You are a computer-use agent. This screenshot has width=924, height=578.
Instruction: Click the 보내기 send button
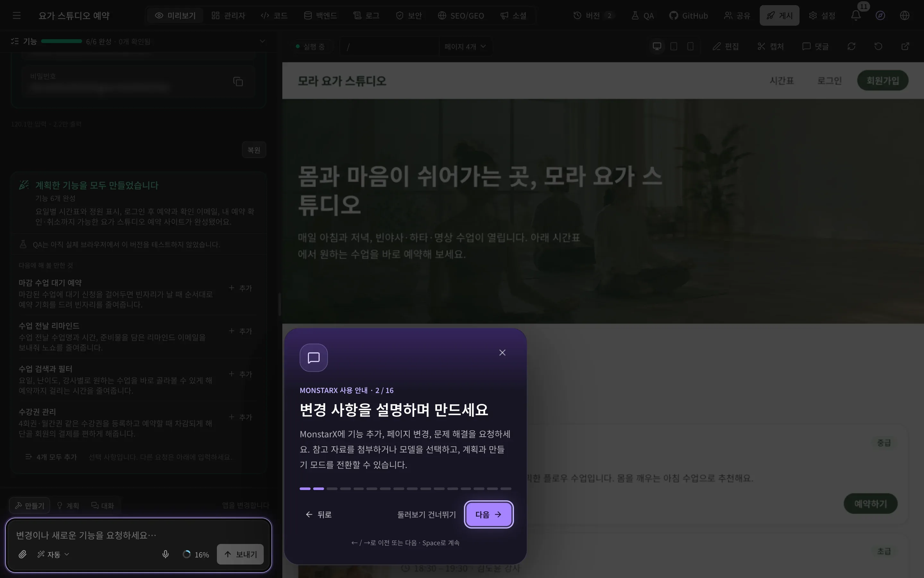(240, 554)
